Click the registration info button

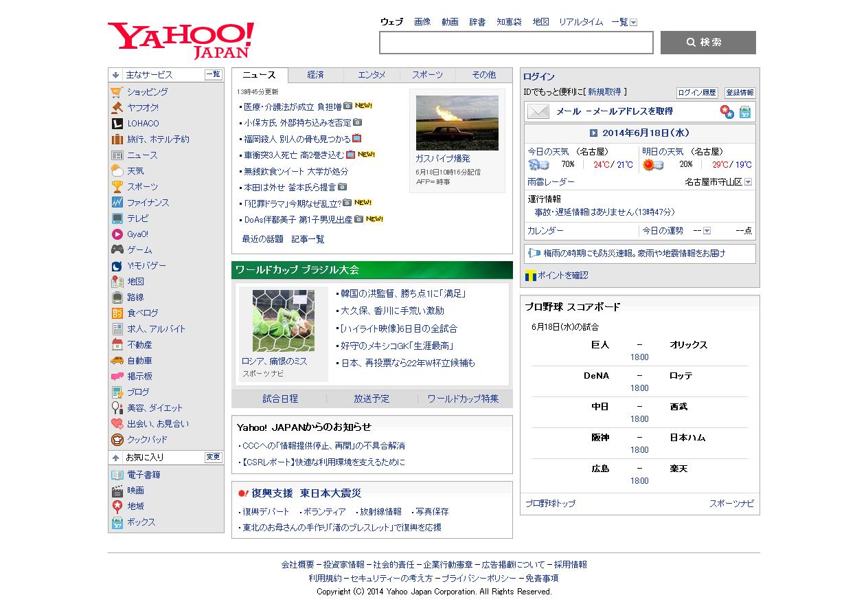740,93
